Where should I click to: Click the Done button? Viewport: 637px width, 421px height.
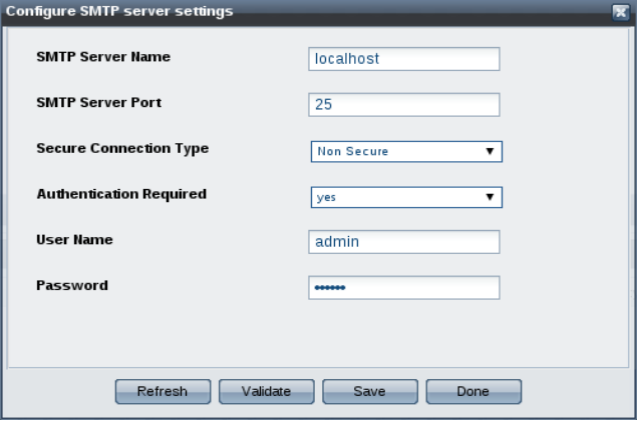[x=473, y=392]
